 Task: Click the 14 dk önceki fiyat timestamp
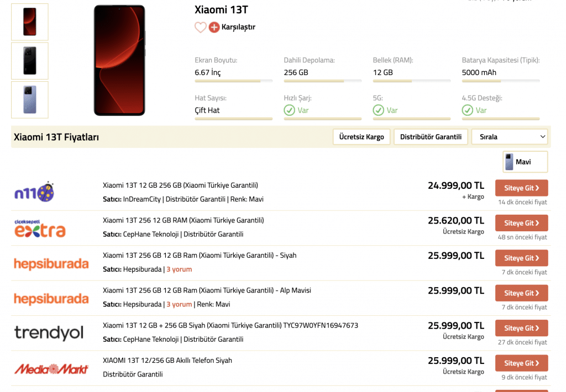[522, 202]
